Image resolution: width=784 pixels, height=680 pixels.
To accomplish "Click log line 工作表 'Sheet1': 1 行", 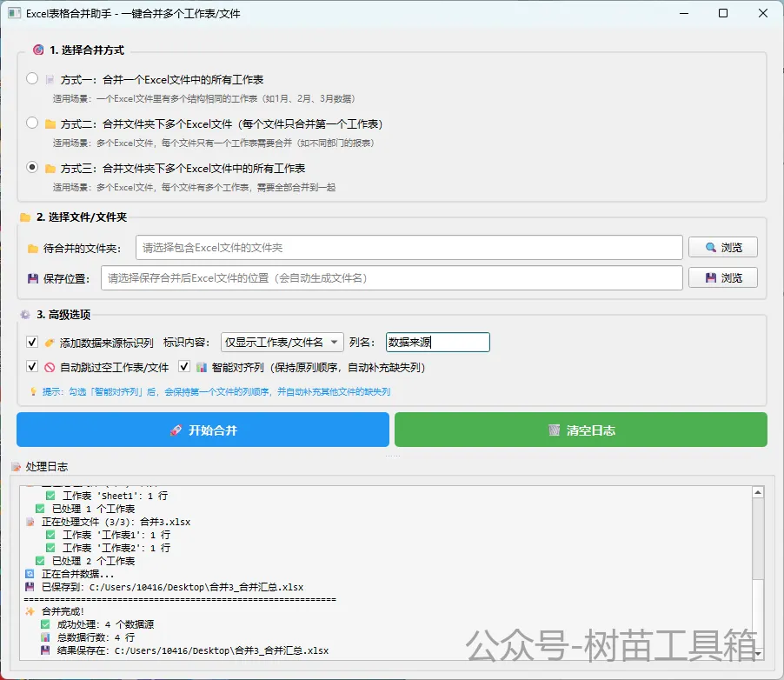I will point(115,496).
